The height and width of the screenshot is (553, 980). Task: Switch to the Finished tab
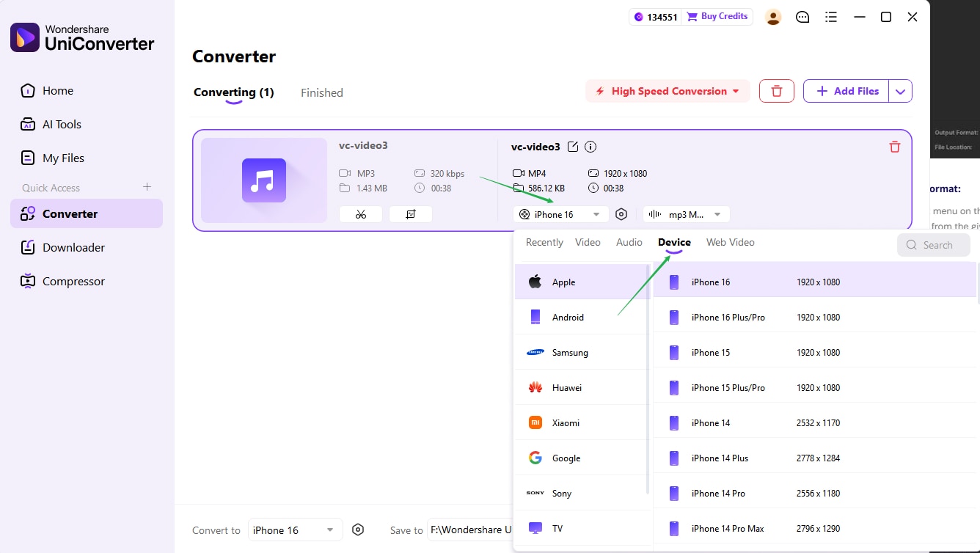[322, 92]
